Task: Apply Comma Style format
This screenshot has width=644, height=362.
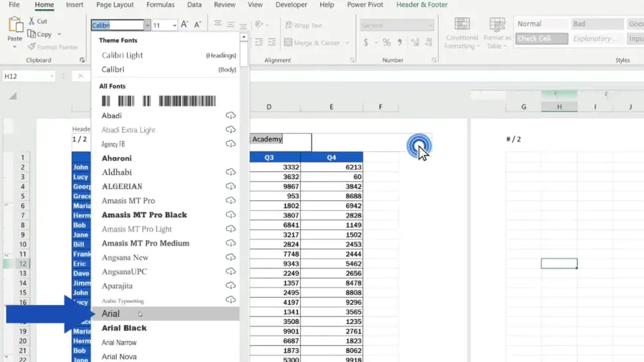Action: coord(399,42)
